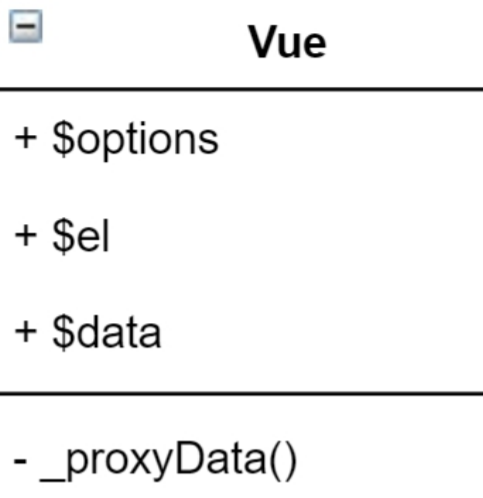Click the divider line under Vue title
The image size is (483, 498).
(241, 89)
